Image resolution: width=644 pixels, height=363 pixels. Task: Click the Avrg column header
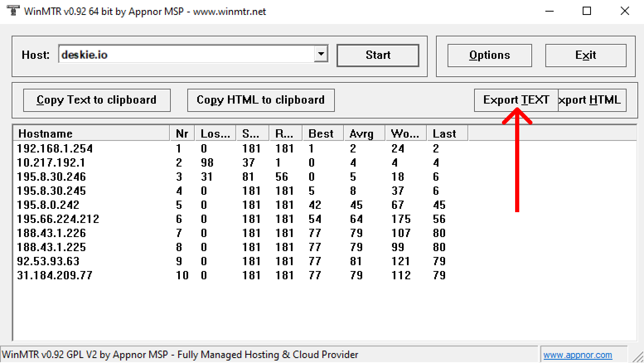point(365,133)
